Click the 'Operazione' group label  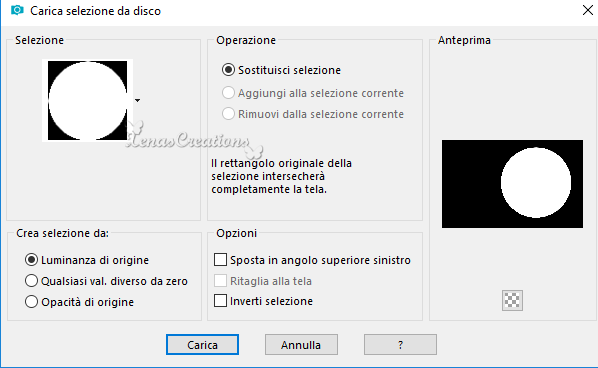246,40
